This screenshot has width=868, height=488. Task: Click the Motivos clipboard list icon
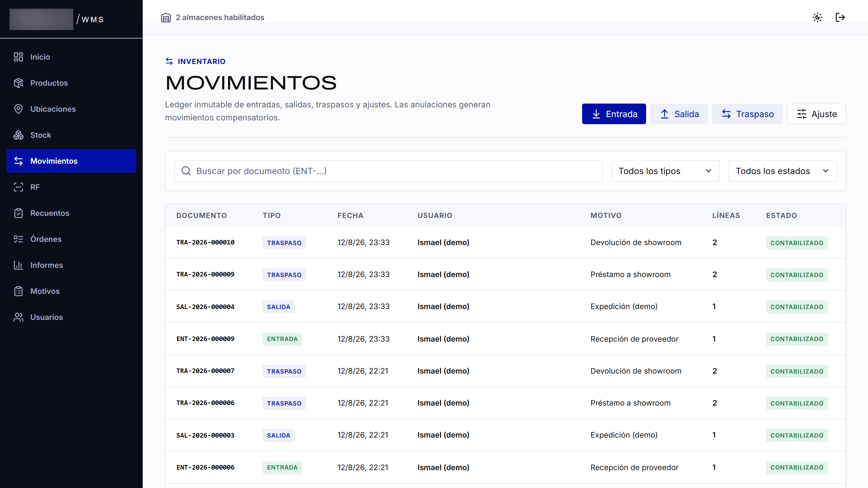[18, 291]
